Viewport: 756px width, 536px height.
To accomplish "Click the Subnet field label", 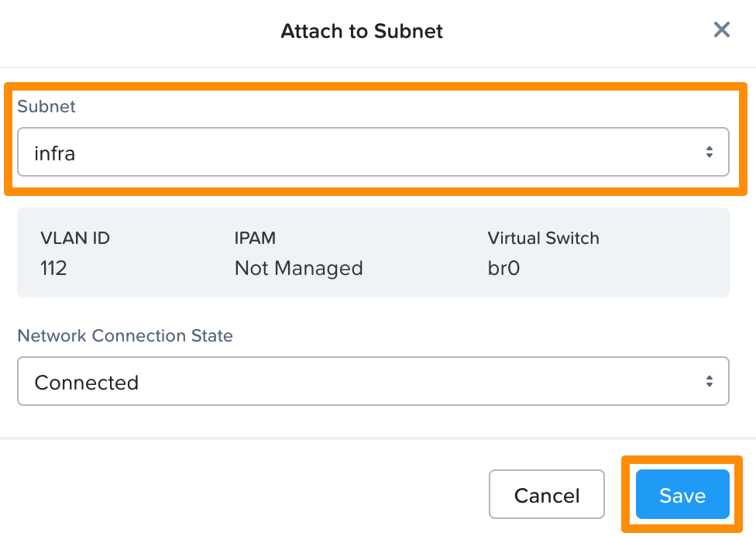I will (46, 107).
